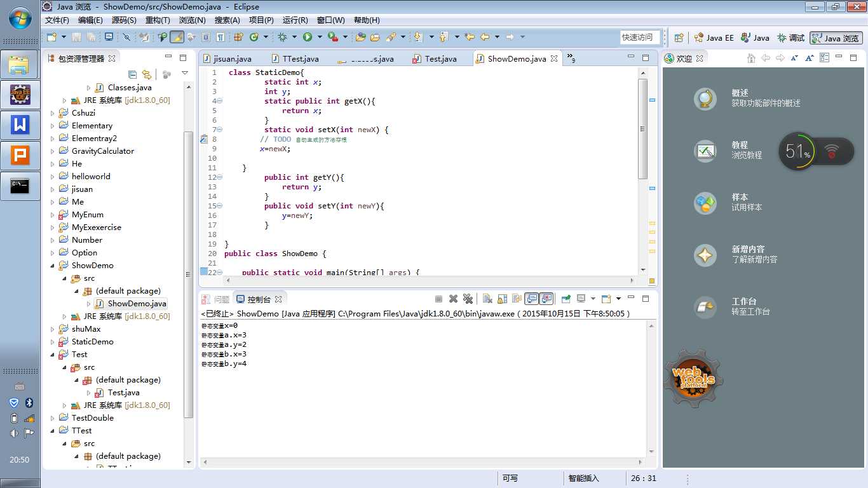Switch to the Java perspective
Viewport: 868px width, 488px height.
pyautogui.click(x=755, y=37)
